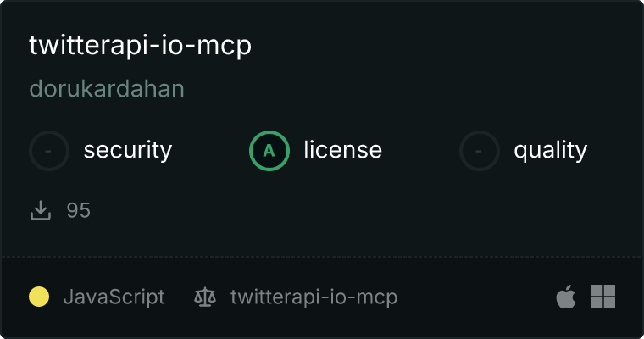This screenshot has height=339, width=644.
Task: Click the empty card area beside download count
Action: (362, 210)
